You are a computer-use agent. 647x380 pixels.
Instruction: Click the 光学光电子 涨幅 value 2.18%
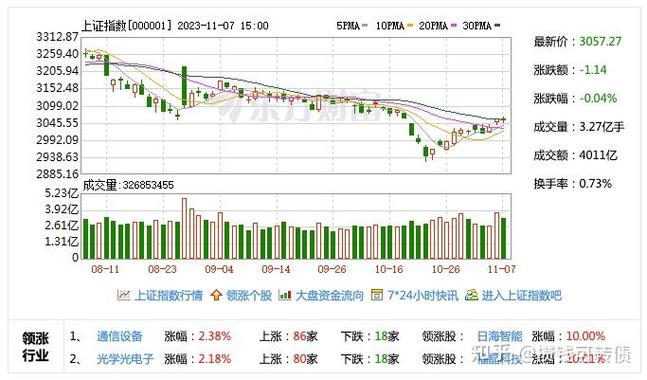(214, 359)
